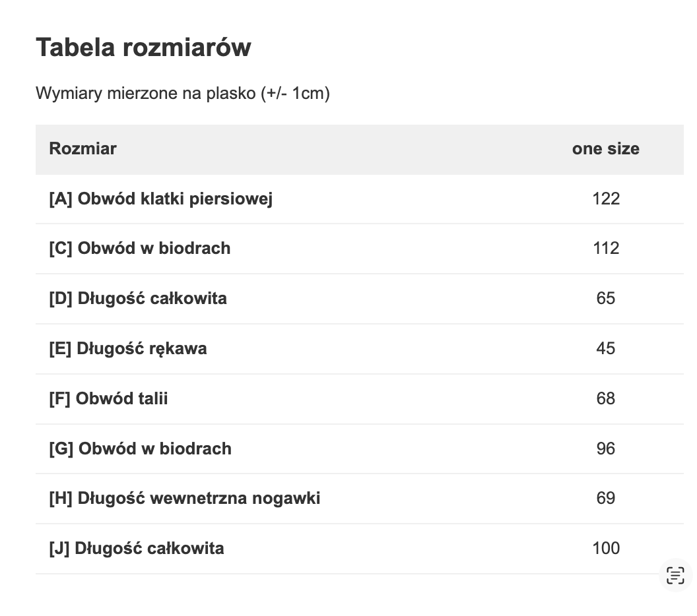Click the Wymiary mierzone na plasko note
697x616 pixels.
[182, 93]
